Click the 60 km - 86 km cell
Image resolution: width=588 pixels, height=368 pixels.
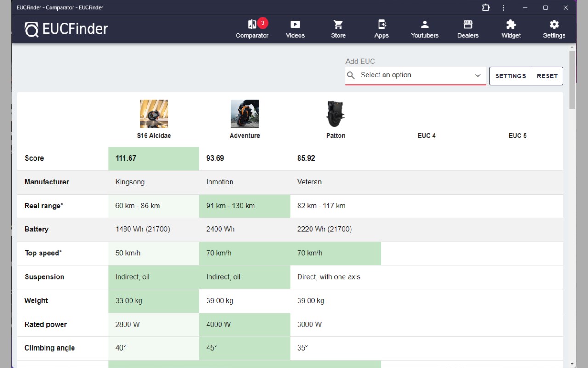pos(154,206)
